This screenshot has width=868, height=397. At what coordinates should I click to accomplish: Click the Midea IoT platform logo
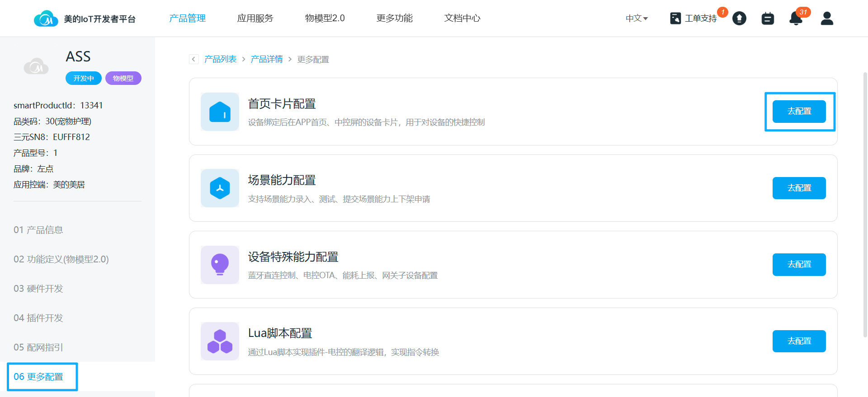46,19
